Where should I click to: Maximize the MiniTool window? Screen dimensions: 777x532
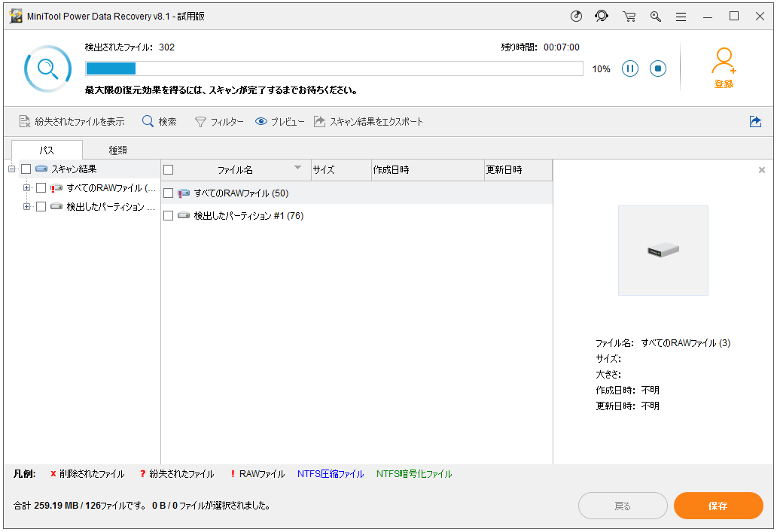[x=734, y=17]
